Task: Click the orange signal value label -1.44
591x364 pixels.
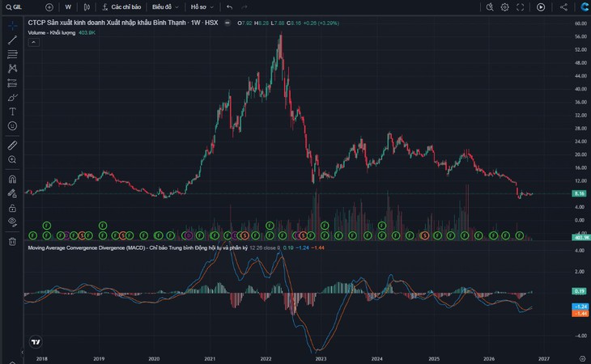Action: click(x=580, y=313)
